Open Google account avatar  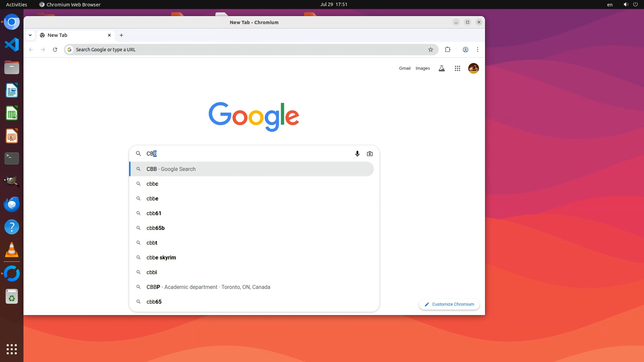pyautogui.click(x=473, y=68)
